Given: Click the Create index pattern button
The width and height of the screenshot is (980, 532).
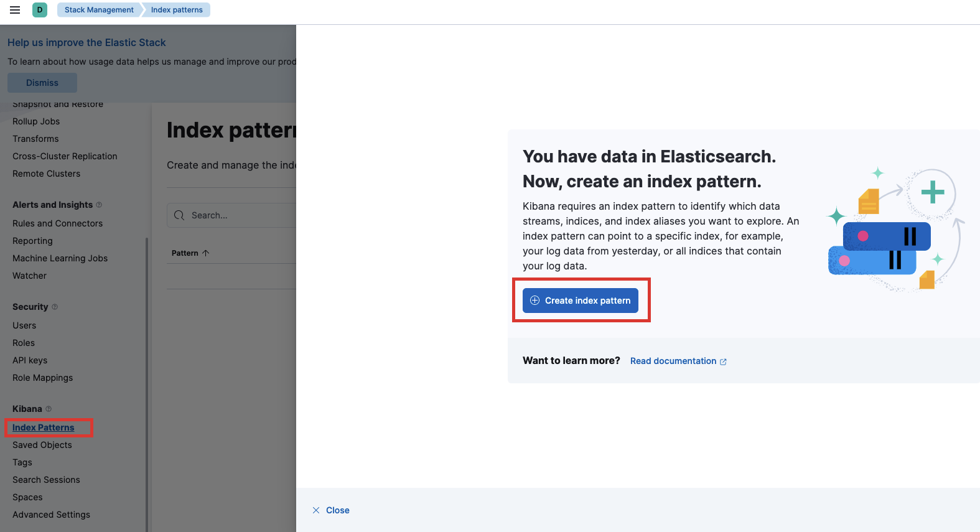Looking at the screenshot, I should click(x=581, y=301).
